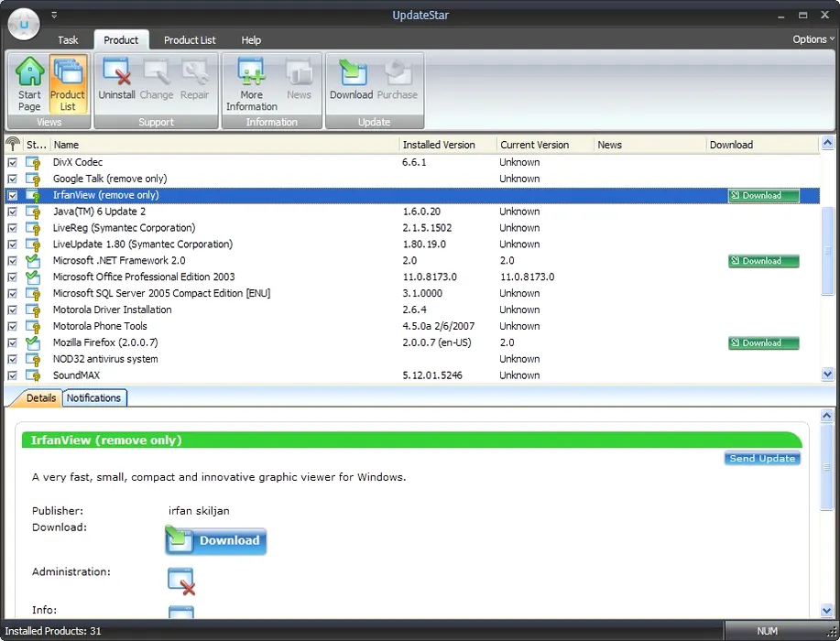Screen dimensions: 840x641
Task: Click the NOD32 antivirus status icon
Action: pos(33,359)
